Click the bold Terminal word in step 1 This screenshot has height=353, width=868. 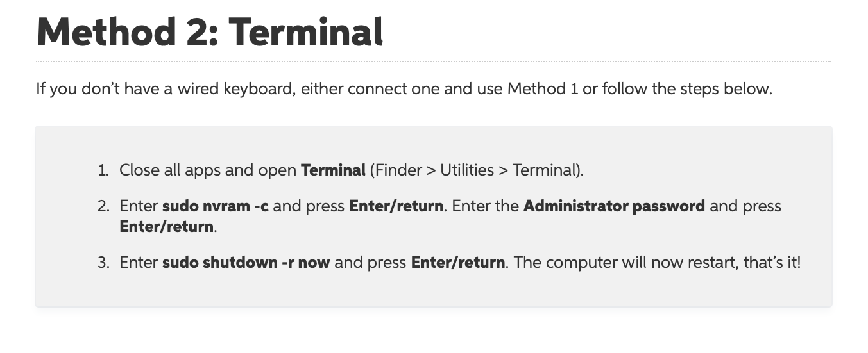click(x=333, y=170)
